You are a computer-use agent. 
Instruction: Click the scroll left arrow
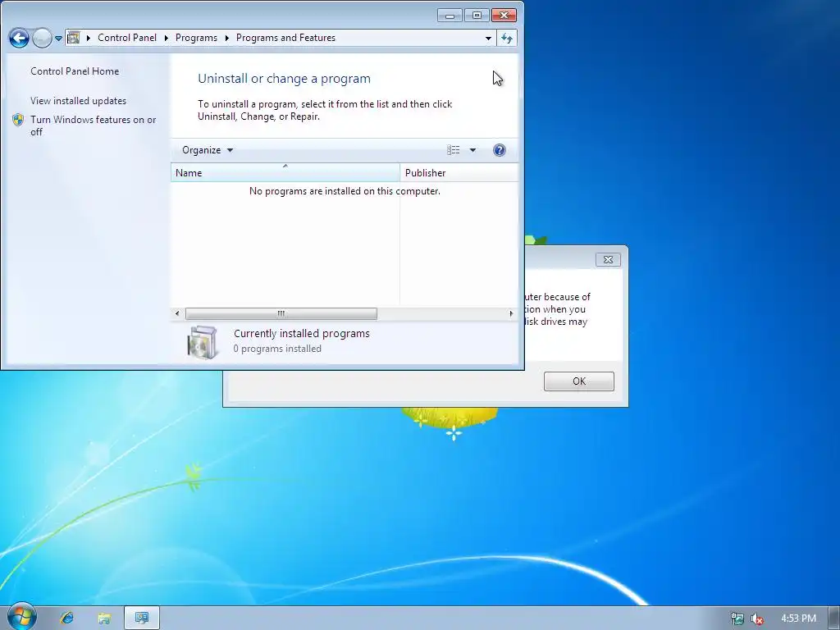coord(177,313)
